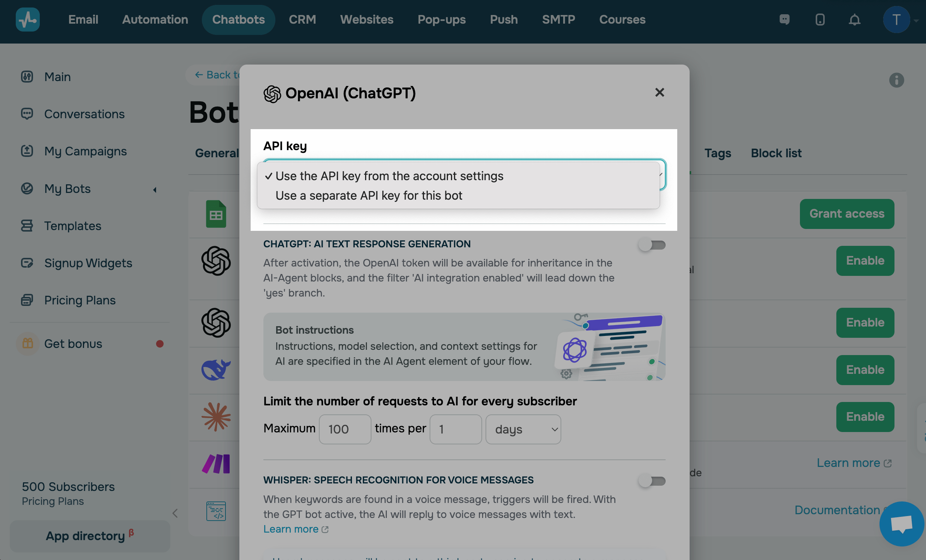This screenshot has width=926, height=560.
Task: Open the mobile device icon in the header
Action: click(820, 20)
